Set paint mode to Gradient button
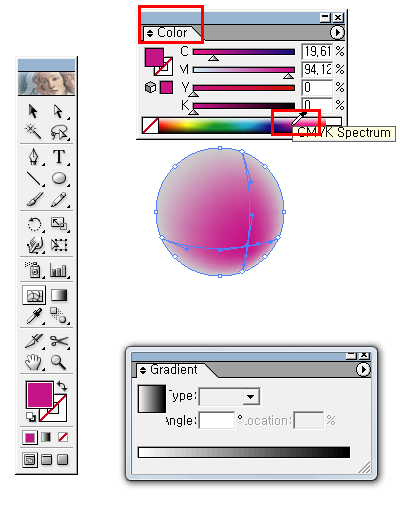Image resolution: width=400 pixels, height=512 pixels. pyautogui.click(x=46, y=437)
